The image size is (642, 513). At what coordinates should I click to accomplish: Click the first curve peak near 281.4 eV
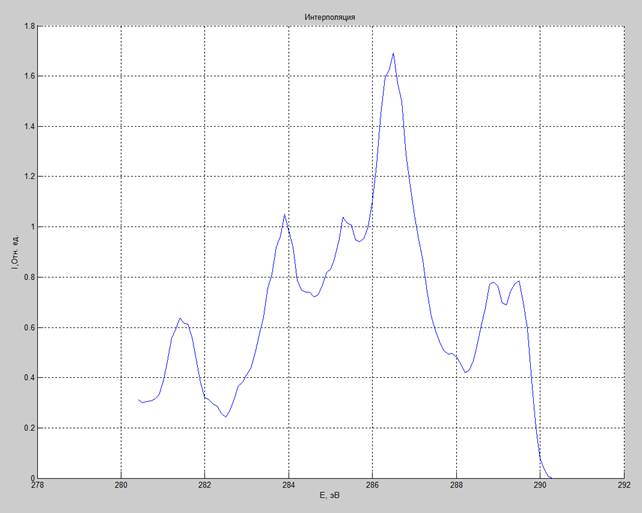pyautogui.click(x=180, y=318)
